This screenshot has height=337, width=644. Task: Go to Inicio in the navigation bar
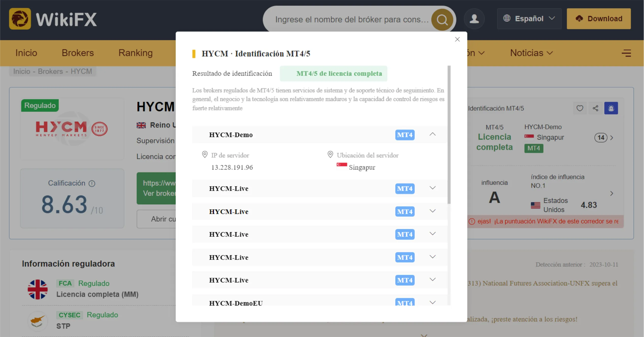tap(26, 53)
